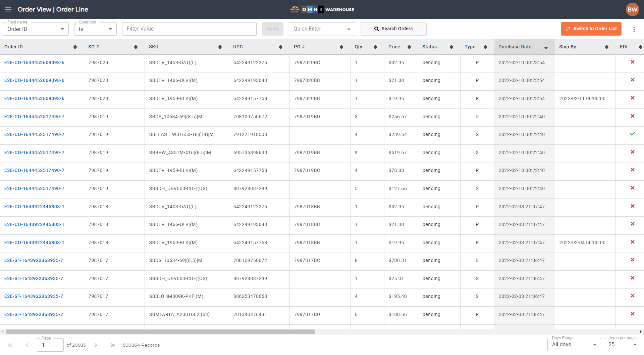644x355 pixels.
Task: Change Items per page dropdown
Action: tap(622, 345)
